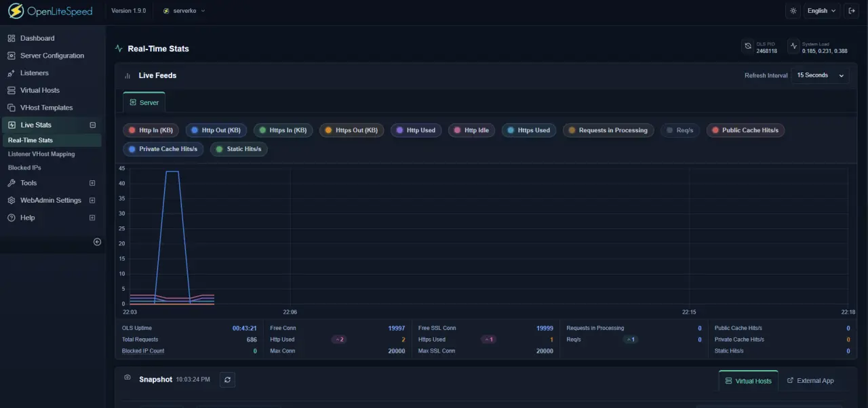The image size is (868, 408).
Task: Toggle the Http In (KB) chart series
Action: [150, 129]
